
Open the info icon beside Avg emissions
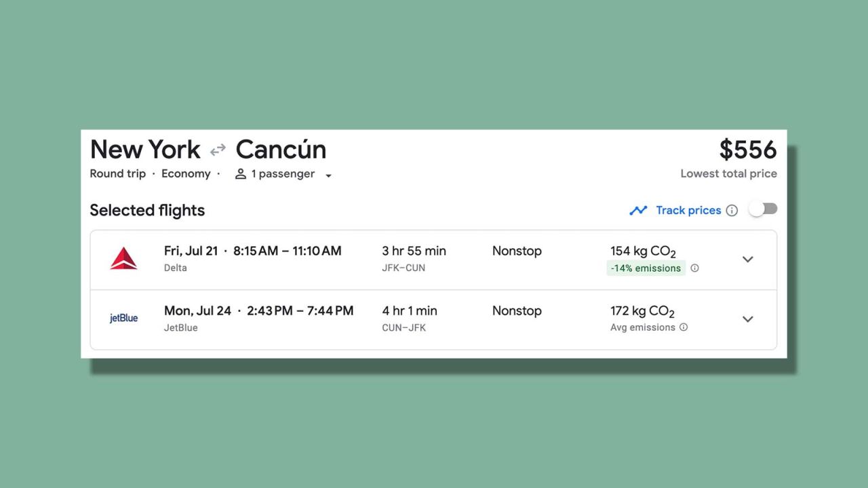tap(684, 327)
